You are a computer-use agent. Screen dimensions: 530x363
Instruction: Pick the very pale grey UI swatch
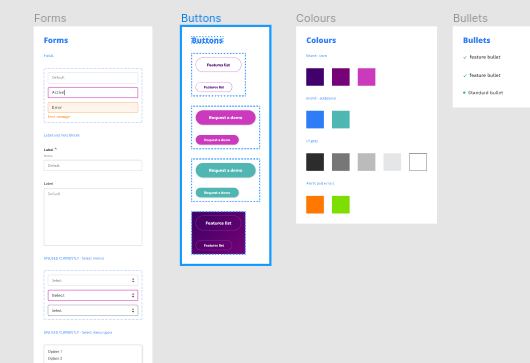pyautogui.click(x=392, y=162)
